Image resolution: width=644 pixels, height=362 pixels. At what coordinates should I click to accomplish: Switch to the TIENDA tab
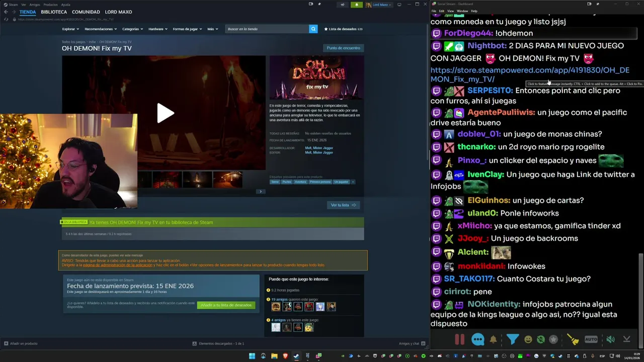pos(28,12)
